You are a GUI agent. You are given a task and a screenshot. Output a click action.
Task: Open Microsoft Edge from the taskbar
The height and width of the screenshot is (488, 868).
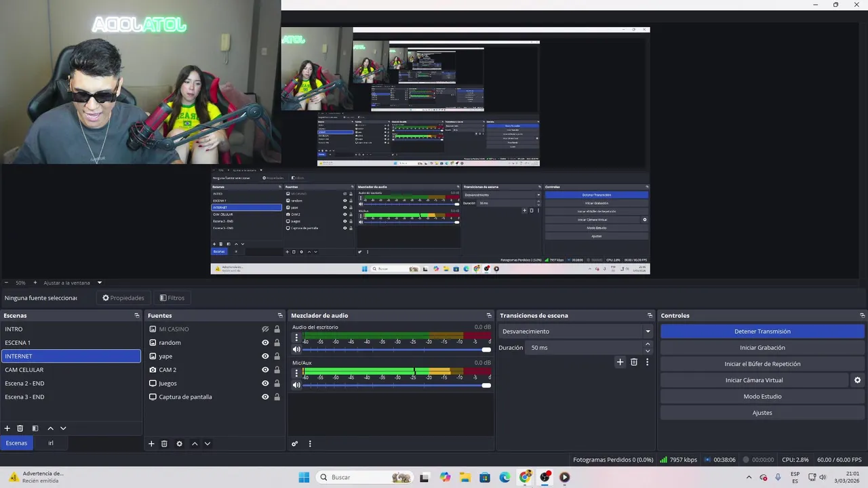pos(505,477)
